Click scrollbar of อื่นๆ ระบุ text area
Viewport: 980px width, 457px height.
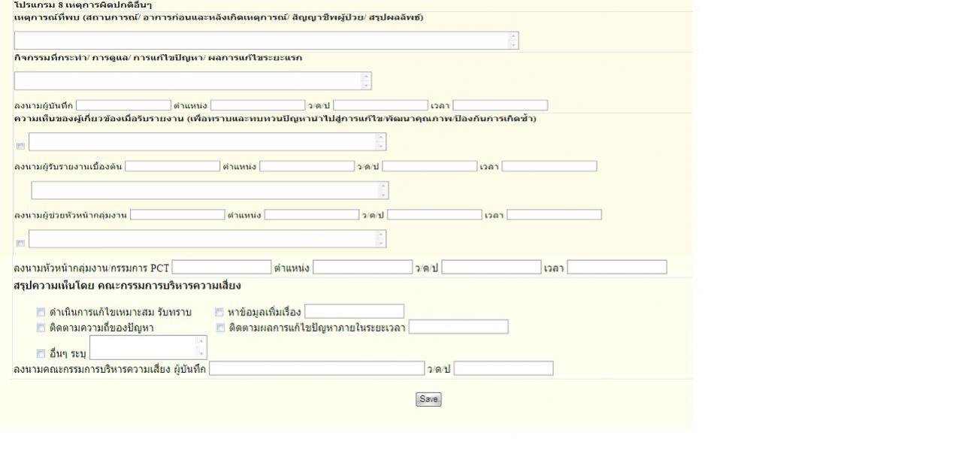coord(201,347)
